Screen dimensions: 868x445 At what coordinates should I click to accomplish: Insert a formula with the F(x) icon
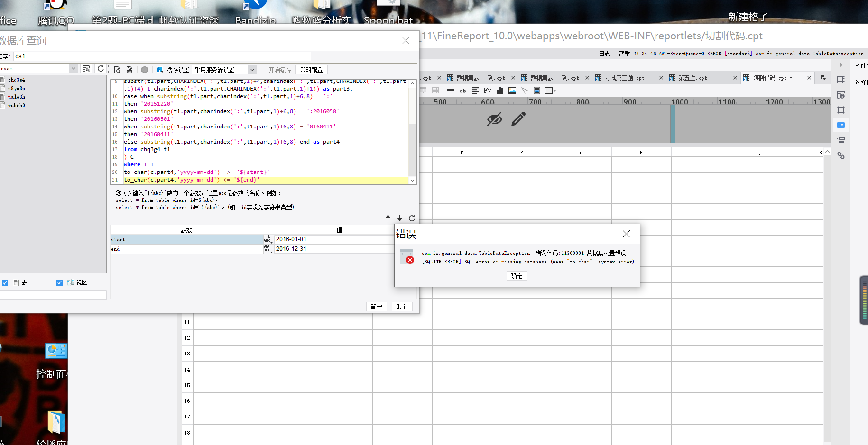488,91
